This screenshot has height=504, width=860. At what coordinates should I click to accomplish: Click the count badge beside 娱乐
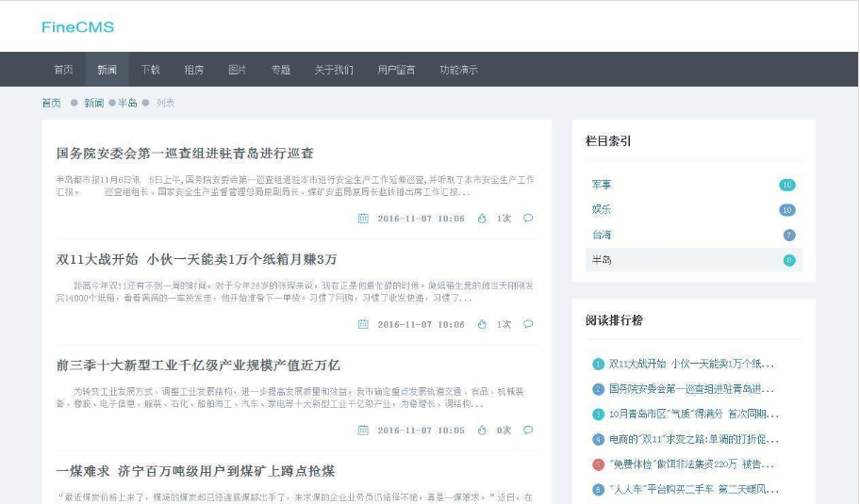click(x=787, y=210)
